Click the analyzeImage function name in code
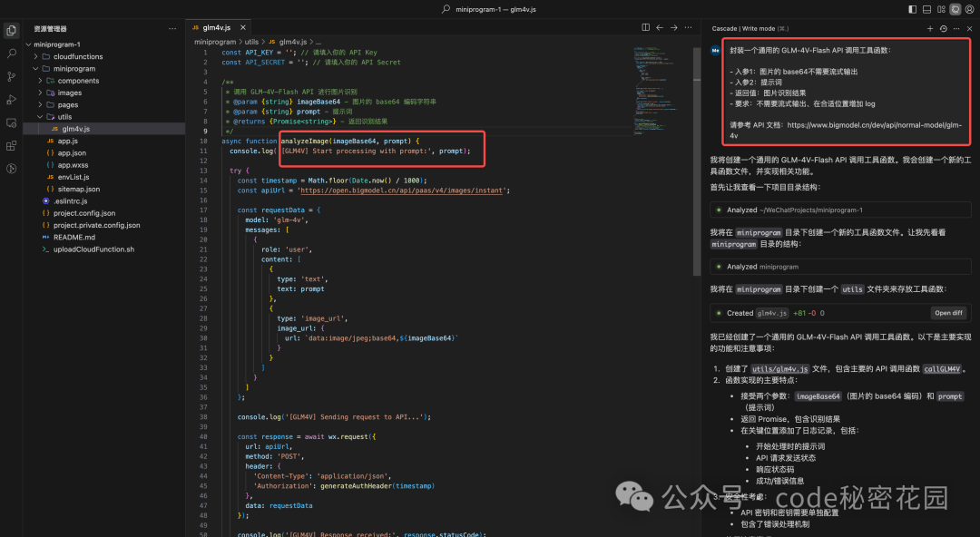Image resolution: width=980 pixels, height=537 pixels. (304, 142)
